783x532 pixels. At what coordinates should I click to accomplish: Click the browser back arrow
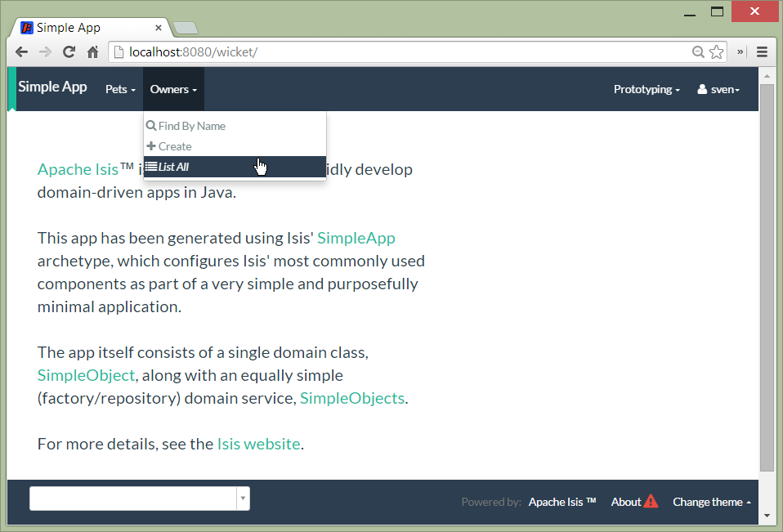[22, 51]
